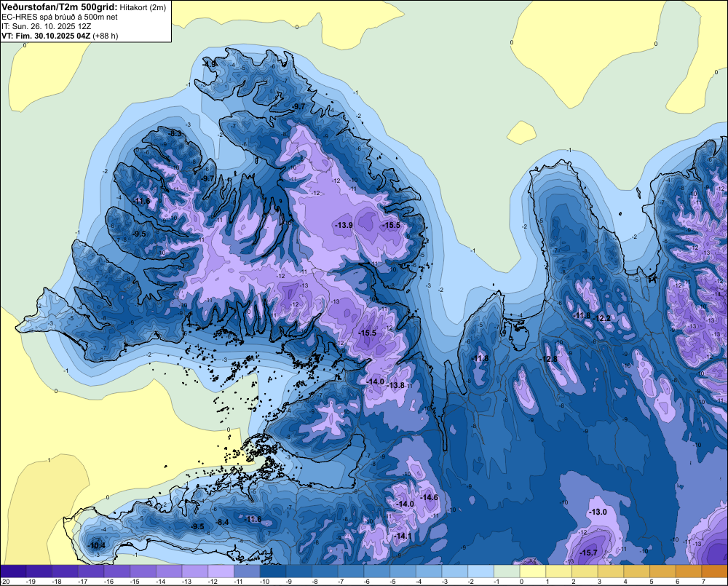The height and width of the screenshot is (586, 728).
Task: Click pale green legend swatch between -1 and 0
Action: 507,571
